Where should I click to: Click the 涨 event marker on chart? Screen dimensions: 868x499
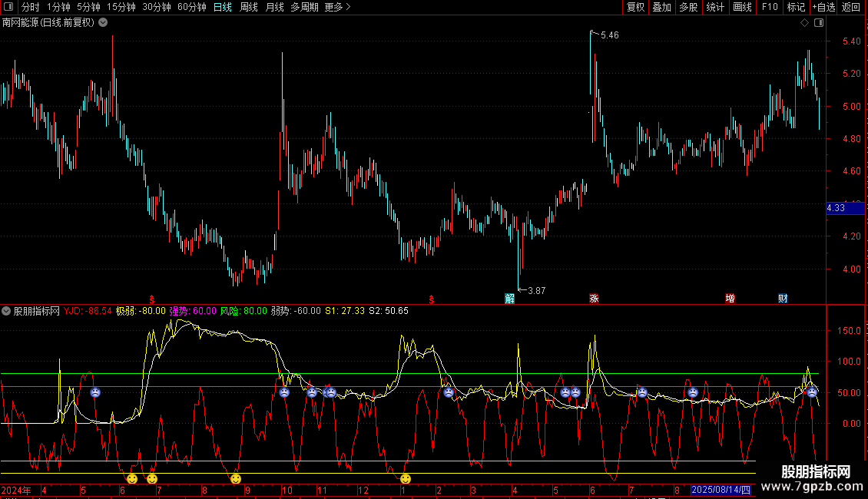pyautogui.click(x=594, y=299)
